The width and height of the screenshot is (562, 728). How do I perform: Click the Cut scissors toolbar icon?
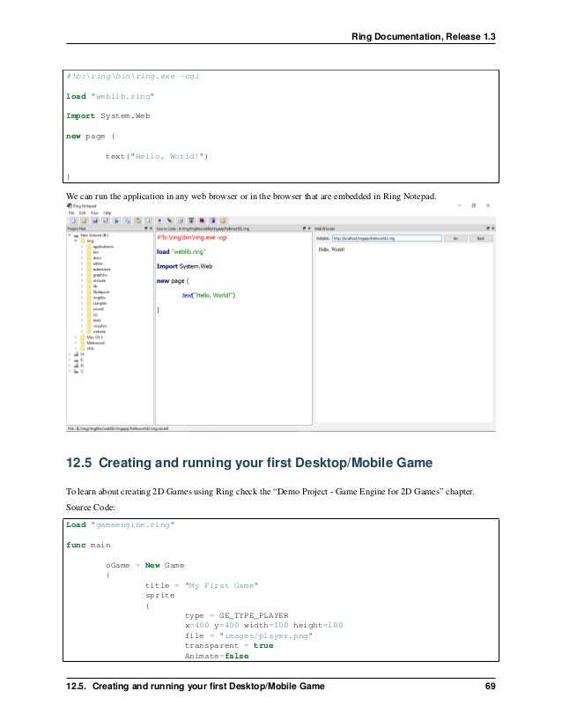point(116,221)
